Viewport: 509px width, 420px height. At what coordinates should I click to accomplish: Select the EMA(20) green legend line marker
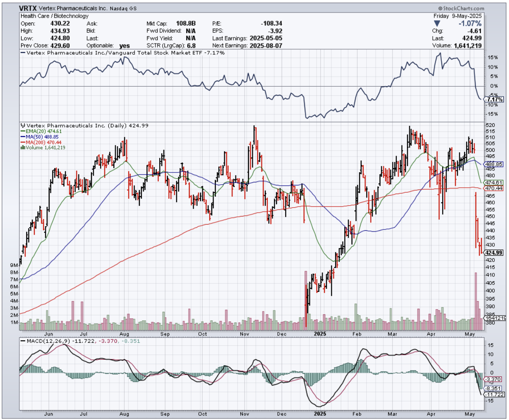tap(22, 132)
